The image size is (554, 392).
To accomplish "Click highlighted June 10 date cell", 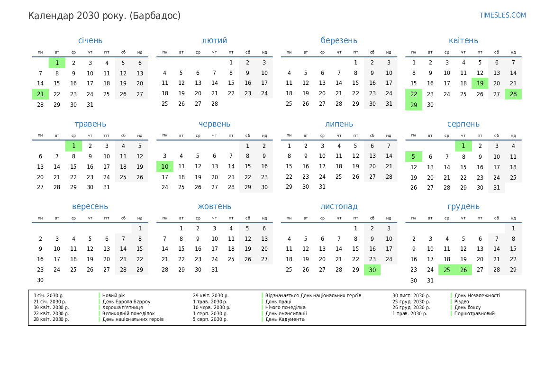I will coord(165,166).
